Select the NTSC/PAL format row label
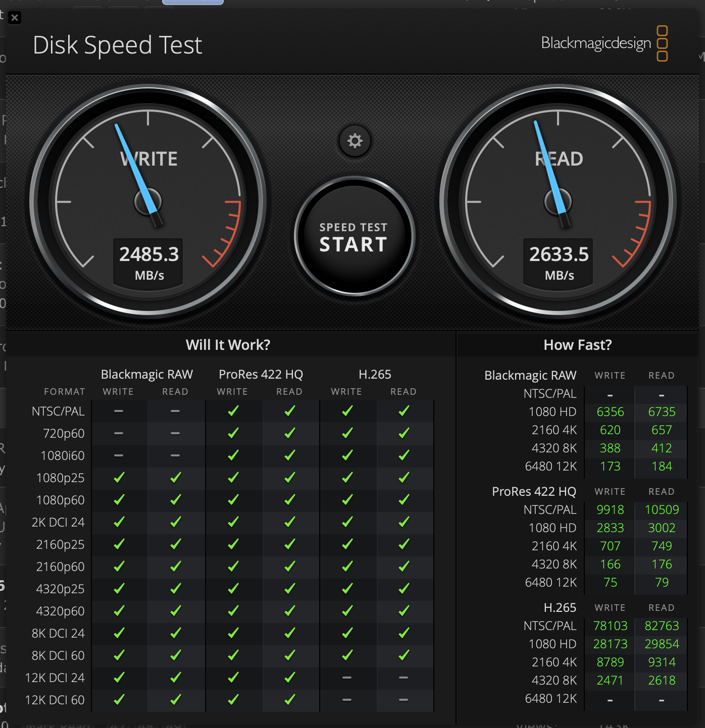 tap(58, 411)
